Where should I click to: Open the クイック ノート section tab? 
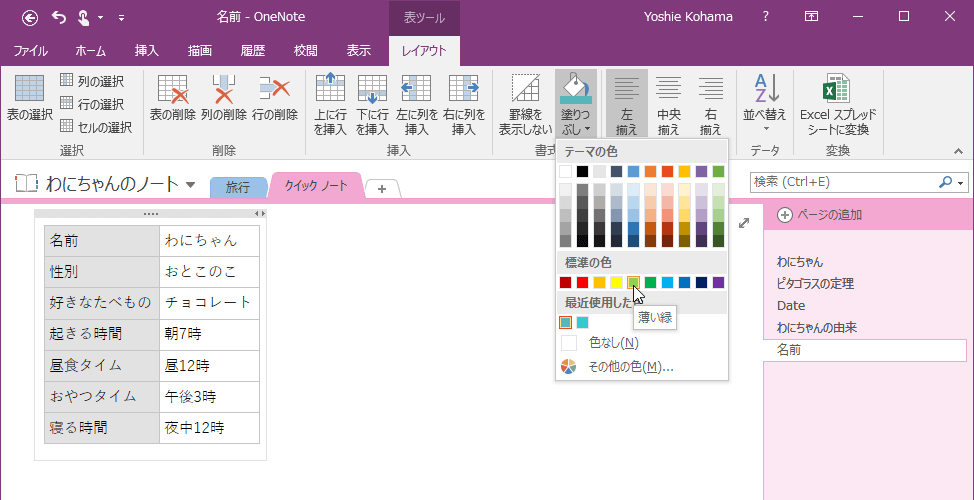coord(316,185)
